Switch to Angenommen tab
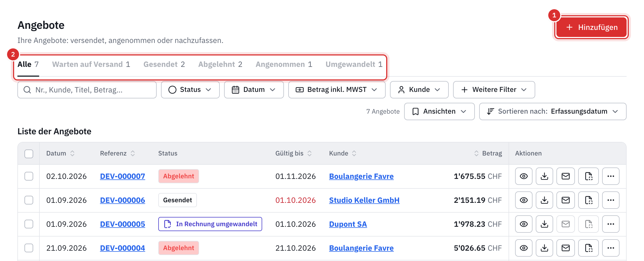This screenshot has width=644, height=261. coord(284,64)
